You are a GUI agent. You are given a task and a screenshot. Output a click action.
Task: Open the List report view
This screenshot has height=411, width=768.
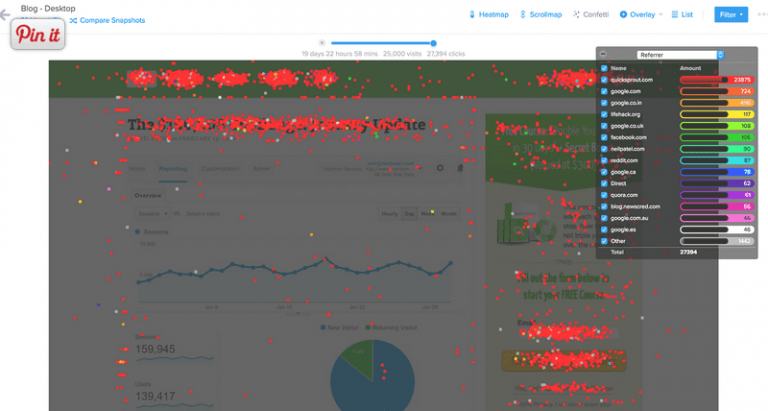point(681,15)
